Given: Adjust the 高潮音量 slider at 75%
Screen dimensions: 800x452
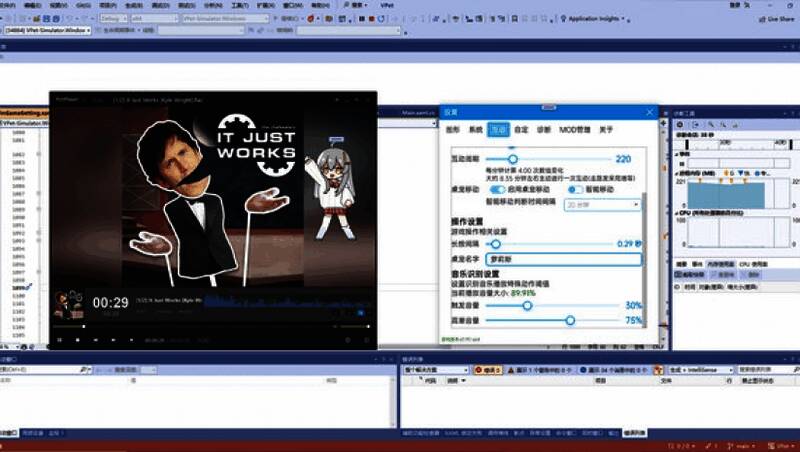Looking at the screenshot, I should tap(570, 320).
